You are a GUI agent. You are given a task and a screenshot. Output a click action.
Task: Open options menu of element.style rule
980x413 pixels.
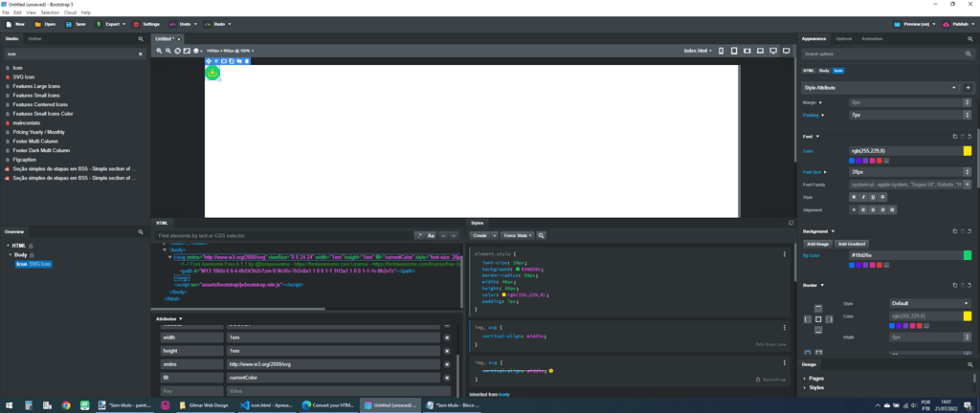click(x=785, y=254)
